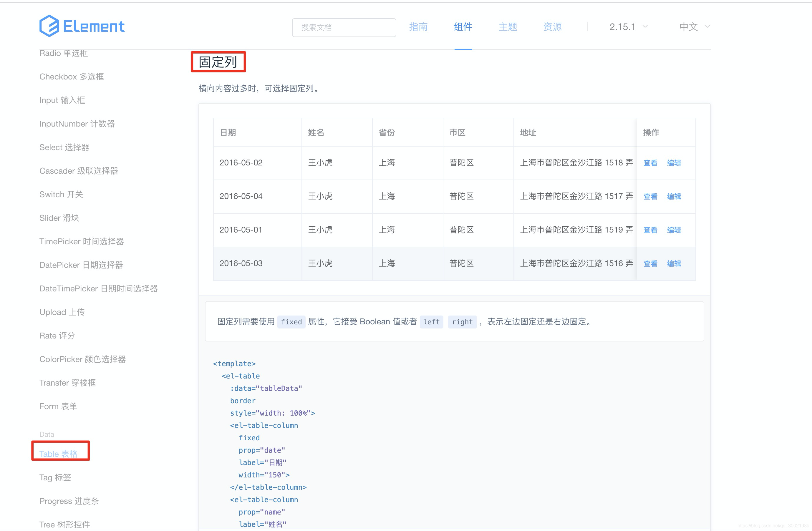The image size is (812, 531).
Task: Open Progress 进度条 in sidebar
Action: [69, 501]
